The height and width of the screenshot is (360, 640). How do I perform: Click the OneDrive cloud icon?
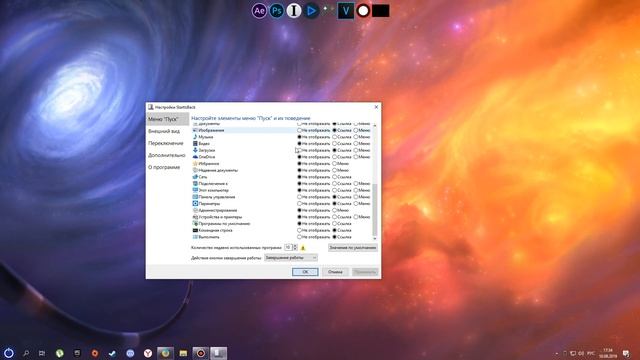click(195, 157)
